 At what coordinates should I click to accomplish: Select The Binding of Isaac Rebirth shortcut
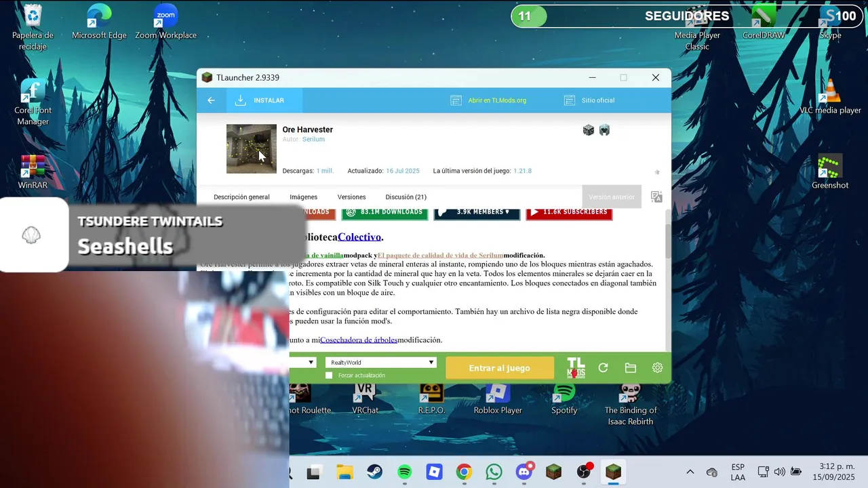tap(631, 405)
